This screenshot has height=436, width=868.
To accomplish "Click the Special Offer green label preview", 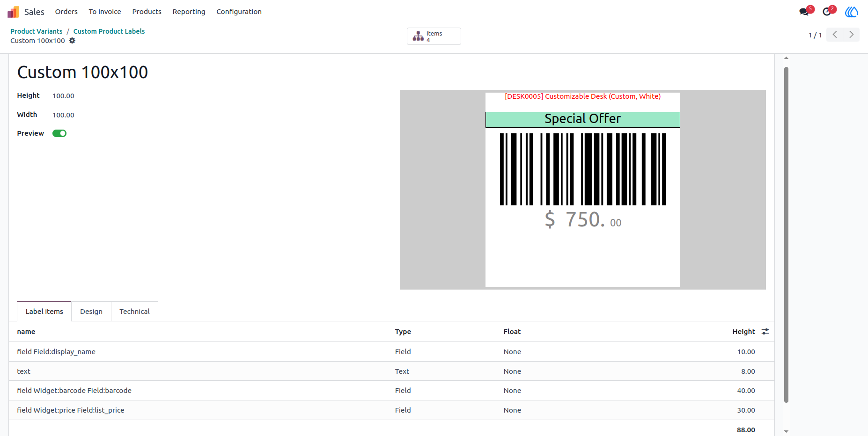I will click(582, 119).
